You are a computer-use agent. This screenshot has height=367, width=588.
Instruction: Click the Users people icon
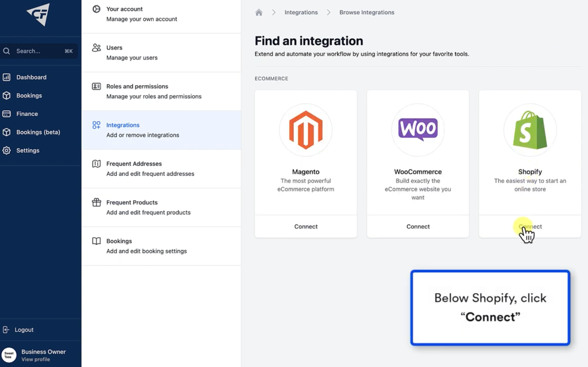pos(96,48)
